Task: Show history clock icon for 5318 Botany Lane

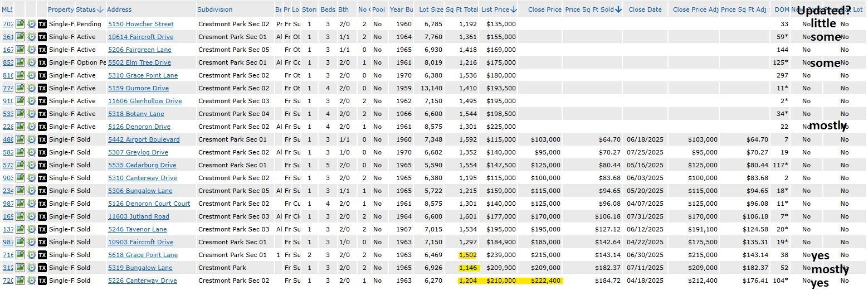Action: pos(31,114)
